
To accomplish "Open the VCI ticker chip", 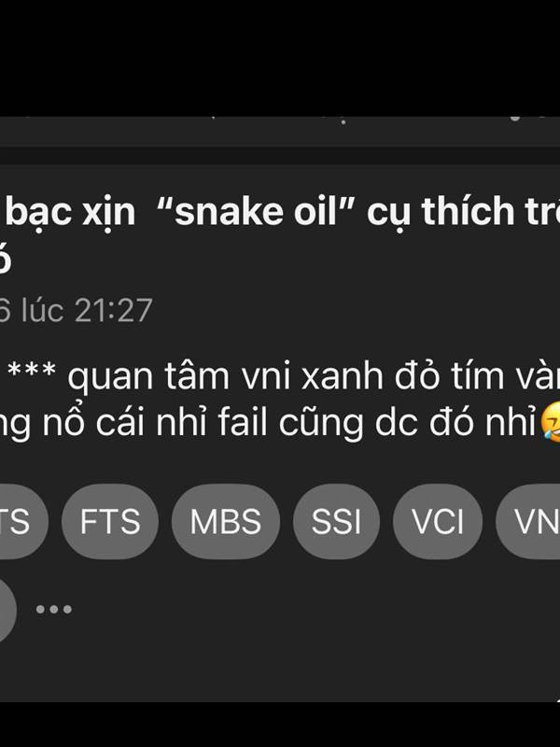I will [x=438, y=521].
